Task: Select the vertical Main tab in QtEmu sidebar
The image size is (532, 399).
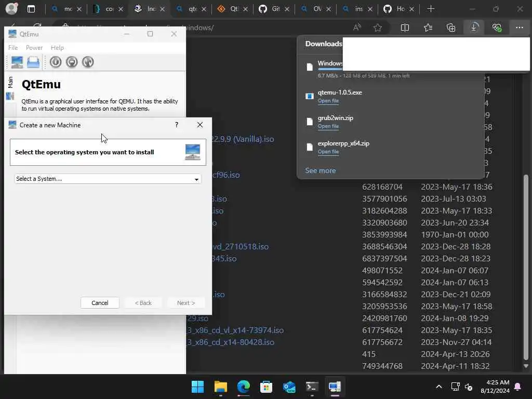Action: click(10, 82)
